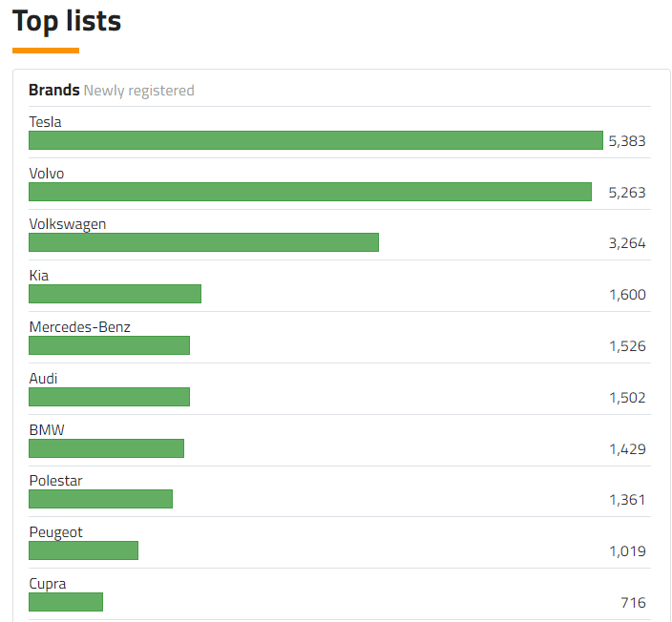
Task: Click the Cupra green bar
Action: tap(66, 602)
